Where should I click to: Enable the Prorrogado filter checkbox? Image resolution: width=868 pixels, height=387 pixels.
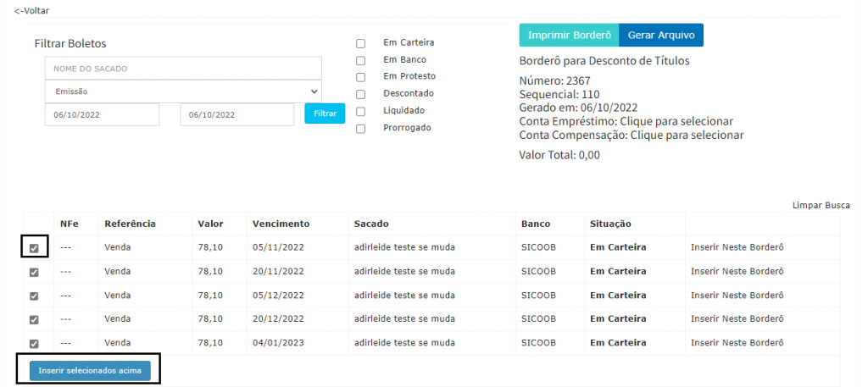pyautogui.click(x=361, y=129)
